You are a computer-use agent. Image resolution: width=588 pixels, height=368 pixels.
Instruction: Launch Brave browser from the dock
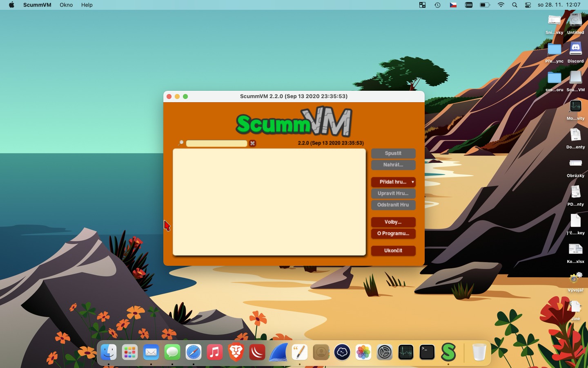click(x=236, y=352)
